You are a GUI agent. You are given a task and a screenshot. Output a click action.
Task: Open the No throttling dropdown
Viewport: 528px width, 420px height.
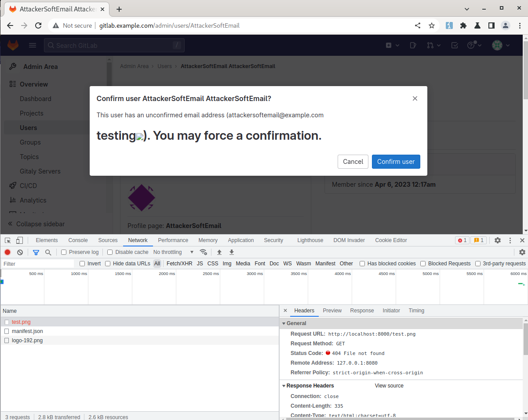tap(173, 252)
